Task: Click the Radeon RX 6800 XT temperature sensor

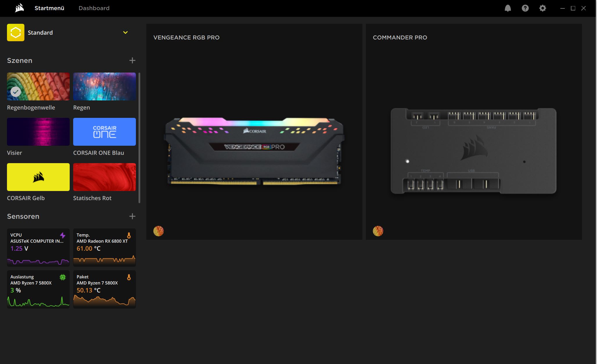Action: pos(104,247)
